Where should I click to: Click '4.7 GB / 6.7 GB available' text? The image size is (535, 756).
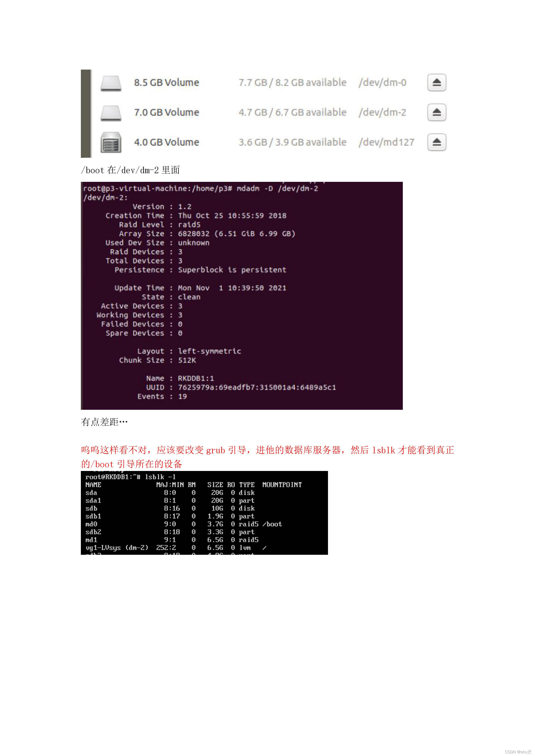coord(292,112)
